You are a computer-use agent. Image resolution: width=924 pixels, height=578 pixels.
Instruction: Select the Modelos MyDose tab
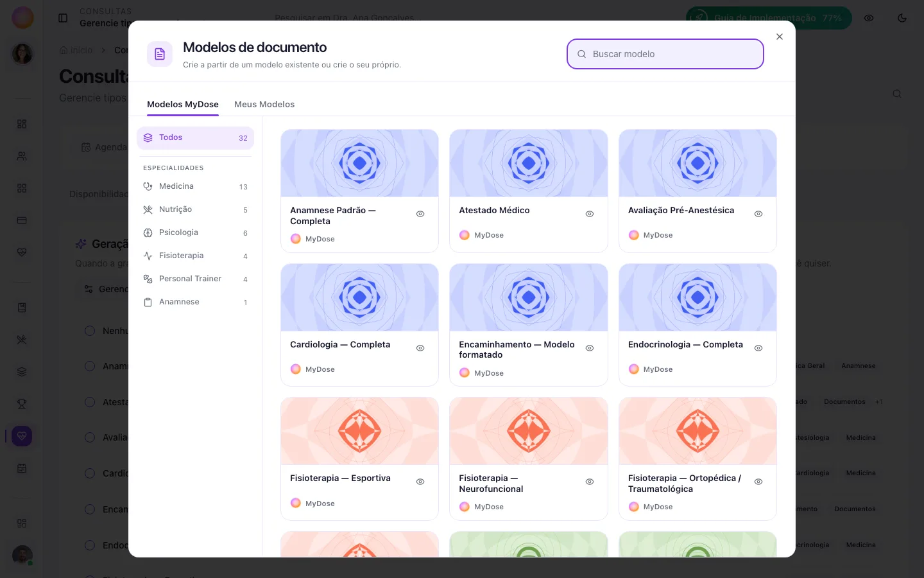[183, 104]
